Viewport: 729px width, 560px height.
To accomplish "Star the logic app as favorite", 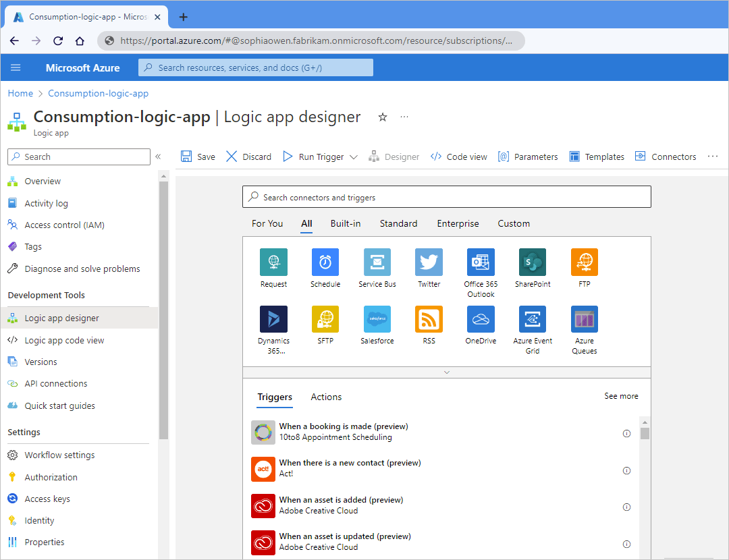I will coord(383,117).
